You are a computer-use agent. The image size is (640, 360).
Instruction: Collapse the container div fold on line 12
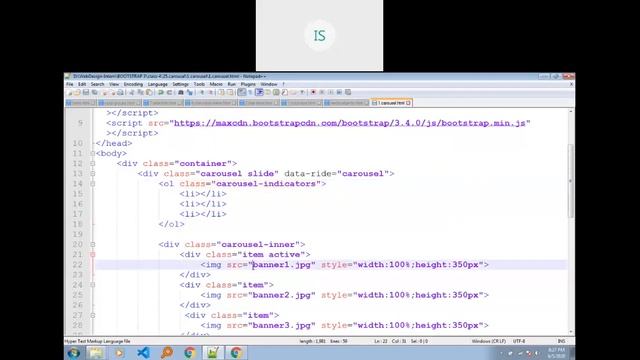pos(93,164)
